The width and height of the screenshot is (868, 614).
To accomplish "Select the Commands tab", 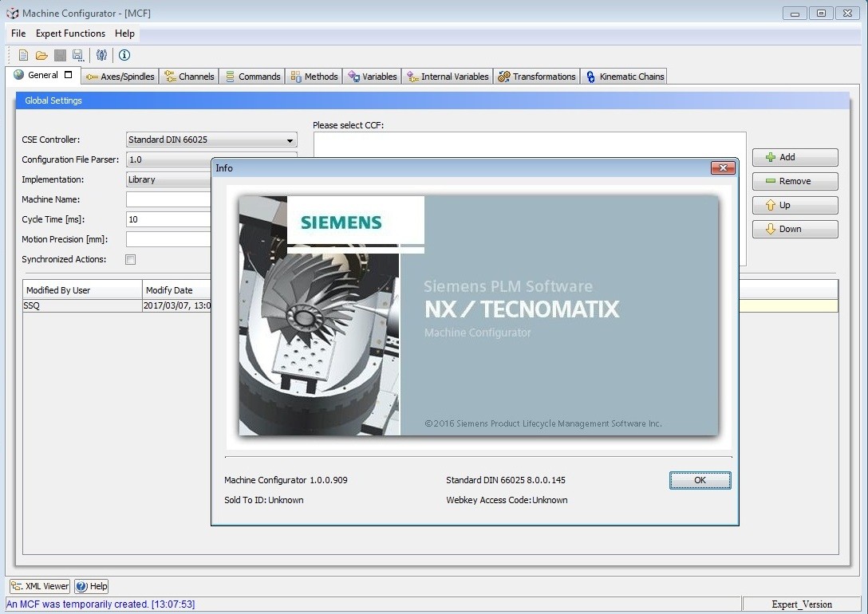I will point(252,77).
